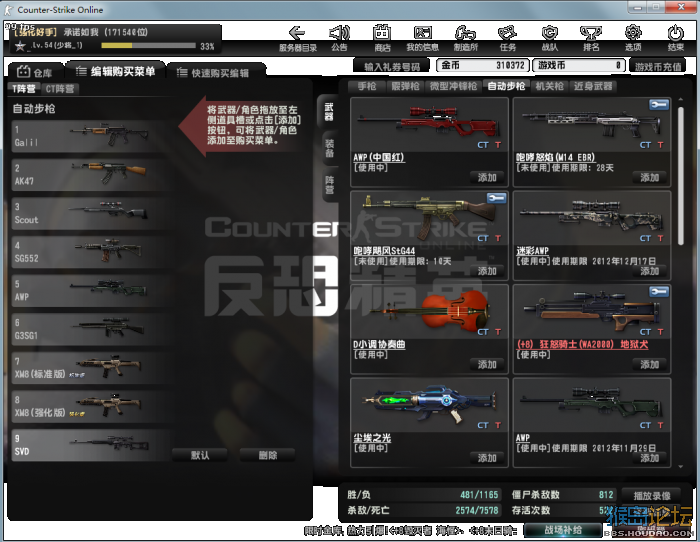Select slot 9 SVD in buy menu

pos(92,445)
